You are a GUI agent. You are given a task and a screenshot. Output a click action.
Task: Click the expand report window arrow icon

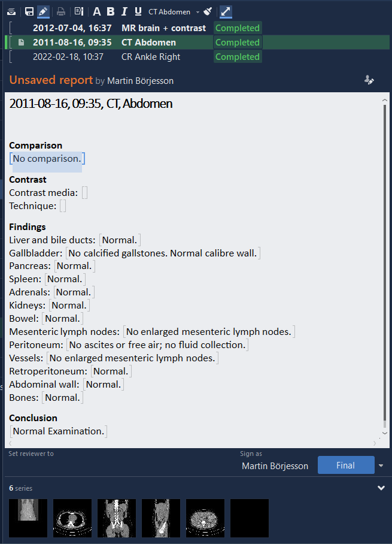click(226, 11)
